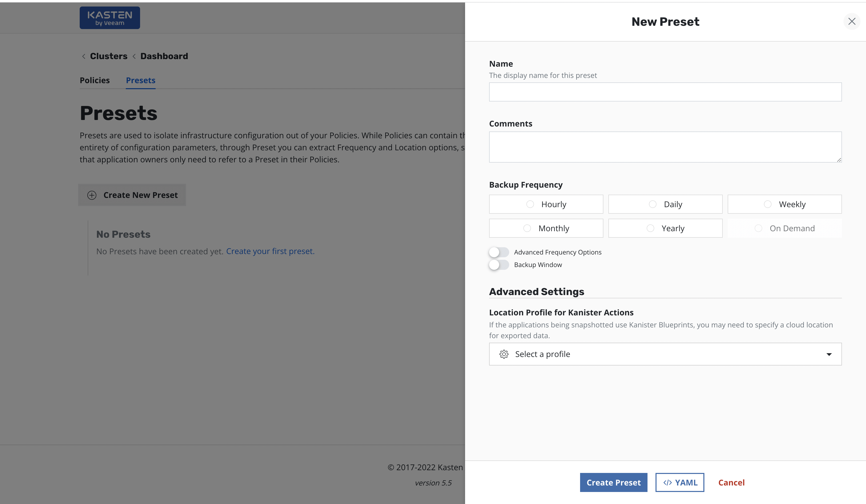The image size is (866, 504).
Task: Click the gear icon in the profile selector
Action: [504, 354]
